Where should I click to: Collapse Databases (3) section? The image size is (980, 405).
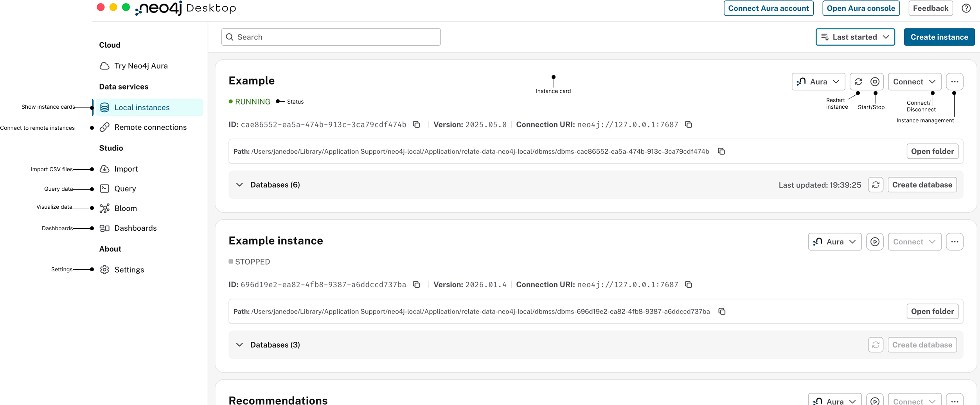point(239,345)
